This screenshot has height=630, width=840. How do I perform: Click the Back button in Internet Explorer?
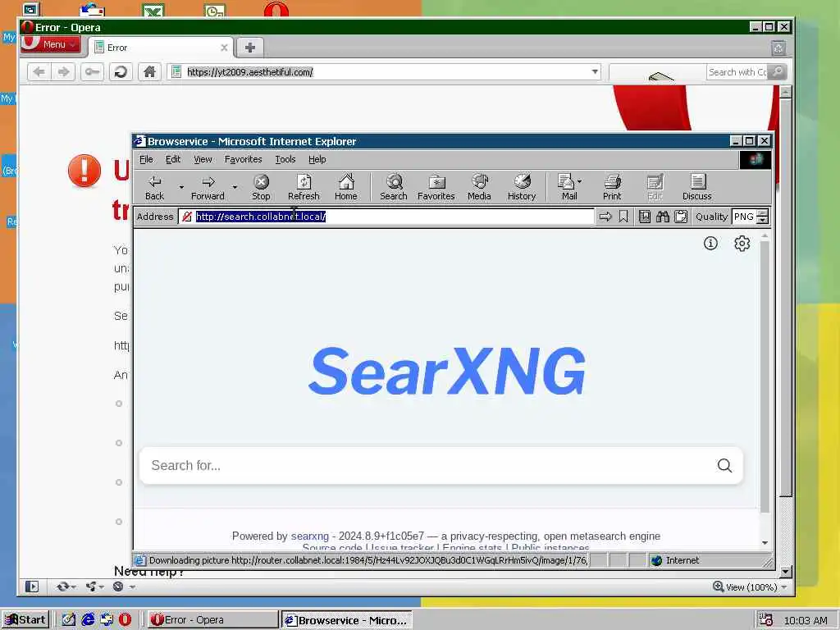155,187
